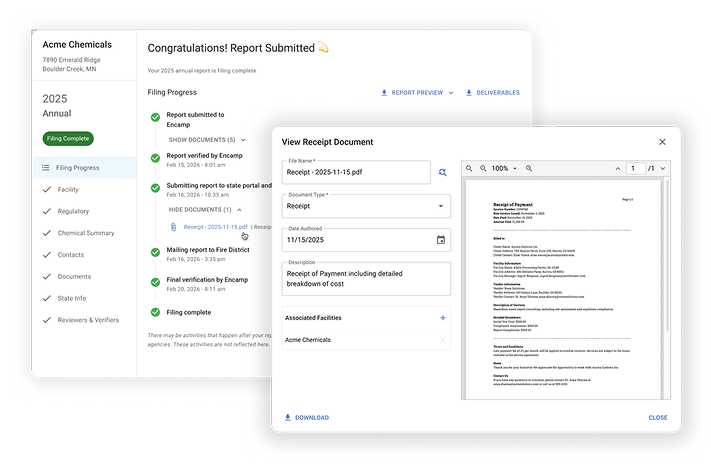This screenshot has height=464, width=711.
Task: Collapse Hide Documents (1) section
Action: (x=205, y=210)
